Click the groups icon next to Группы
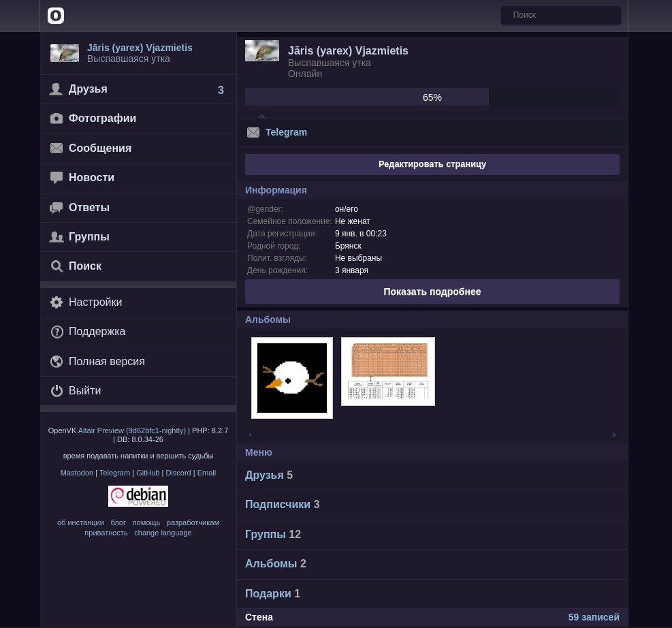The height and width of the screenshot is (628, 672). [56, 236]
